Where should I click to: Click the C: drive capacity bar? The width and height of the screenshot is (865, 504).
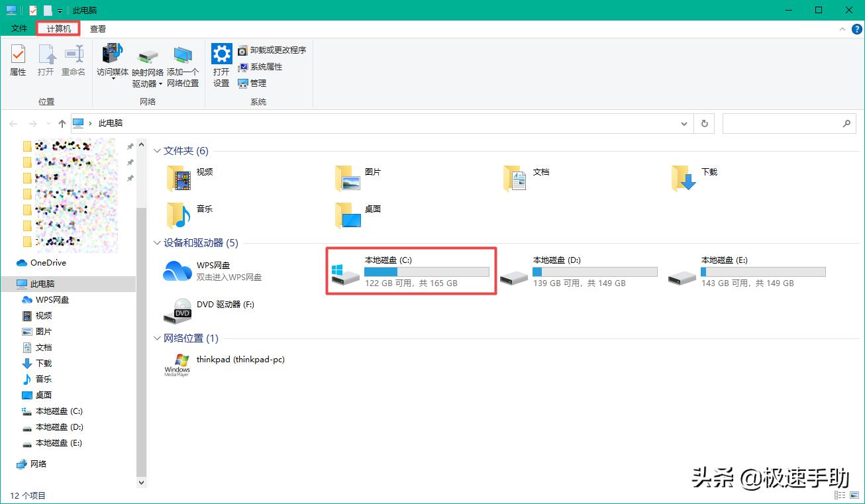(x=427, y=271)
